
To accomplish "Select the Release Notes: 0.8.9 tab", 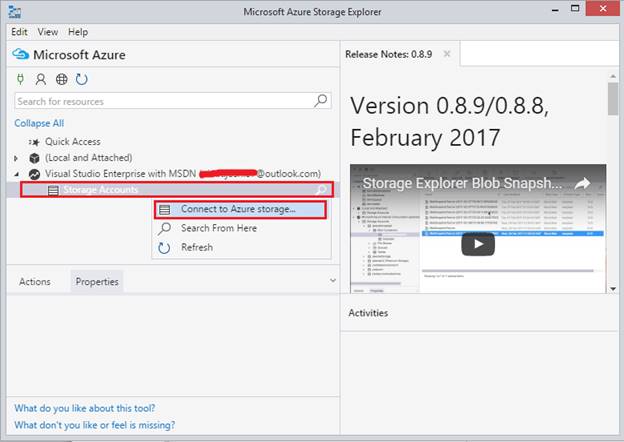I will (388, 54).
